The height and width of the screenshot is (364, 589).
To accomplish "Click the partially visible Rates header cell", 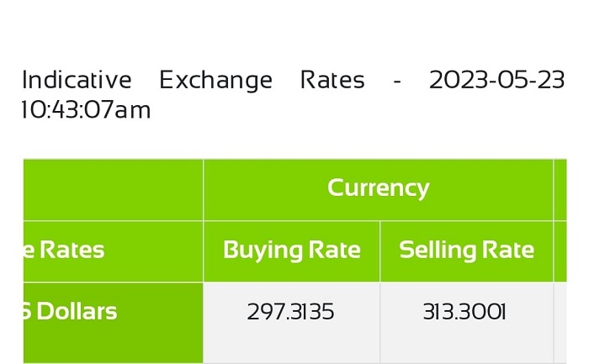I will coord(113,251).
